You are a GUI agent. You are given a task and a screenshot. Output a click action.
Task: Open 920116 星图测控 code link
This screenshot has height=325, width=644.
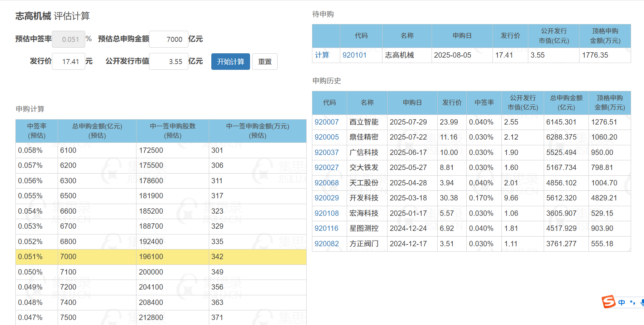[x=326, y=228]
